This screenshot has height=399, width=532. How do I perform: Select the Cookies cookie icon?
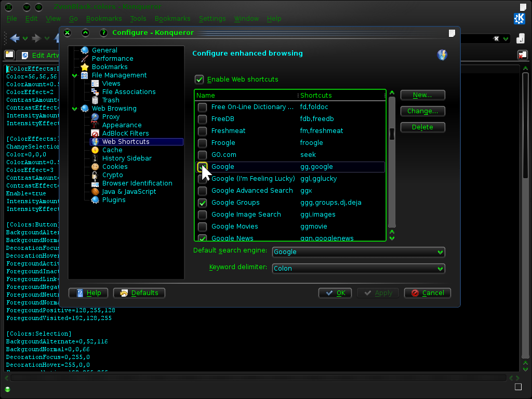point(95,167)
